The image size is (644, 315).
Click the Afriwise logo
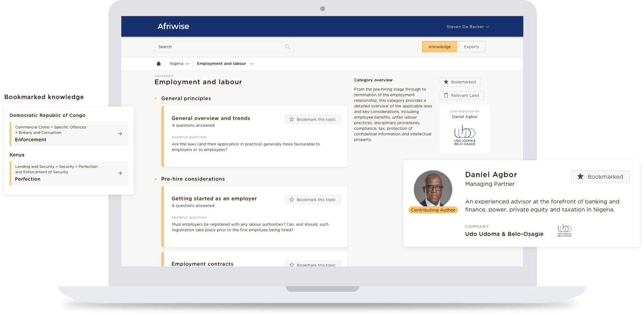(x=173, y=27)
